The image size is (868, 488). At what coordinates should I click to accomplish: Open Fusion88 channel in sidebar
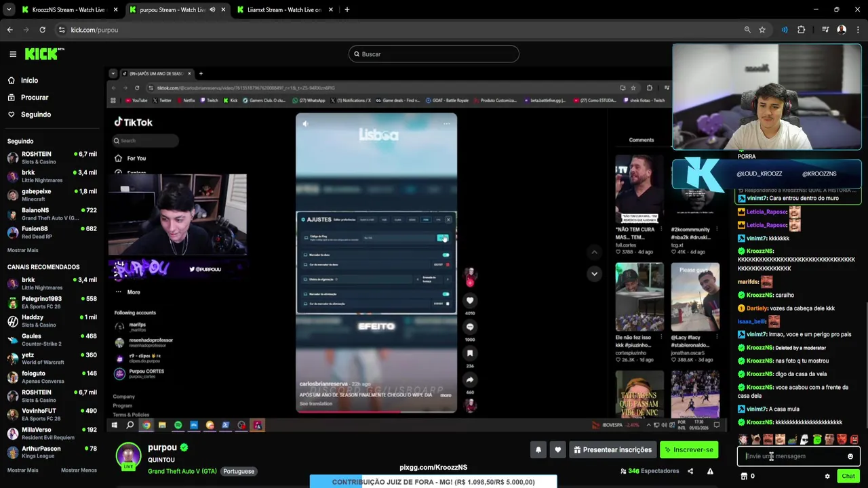[52, 232]
